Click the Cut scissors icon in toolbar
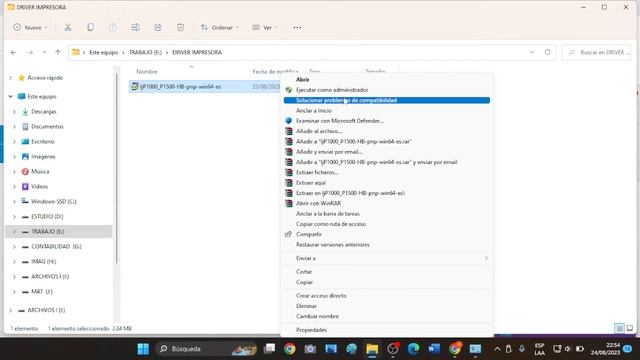The width and height of the screenshot is (640, 360). coord(68,27)
